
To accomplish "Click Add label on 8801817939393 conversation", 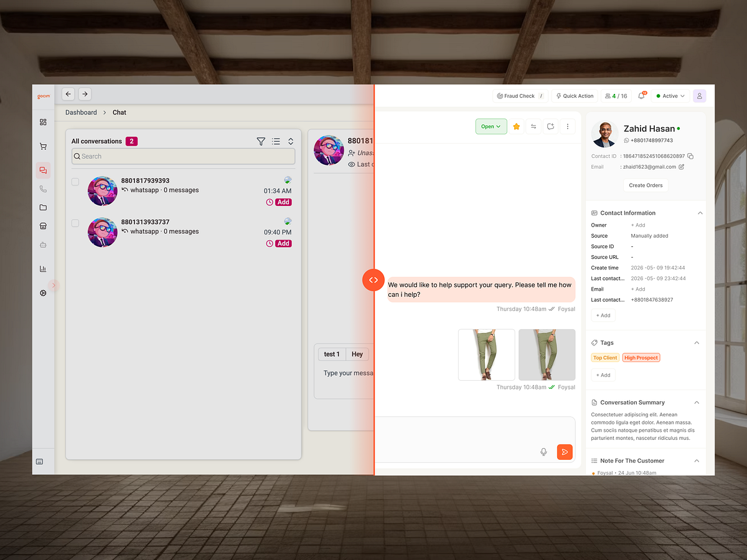I will 283,202.
